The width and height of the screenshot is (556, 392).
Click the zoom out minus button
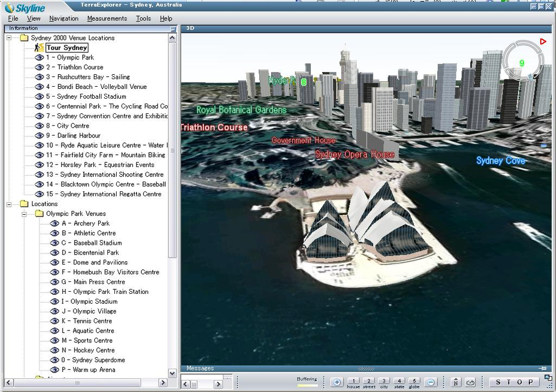[431, 382]
